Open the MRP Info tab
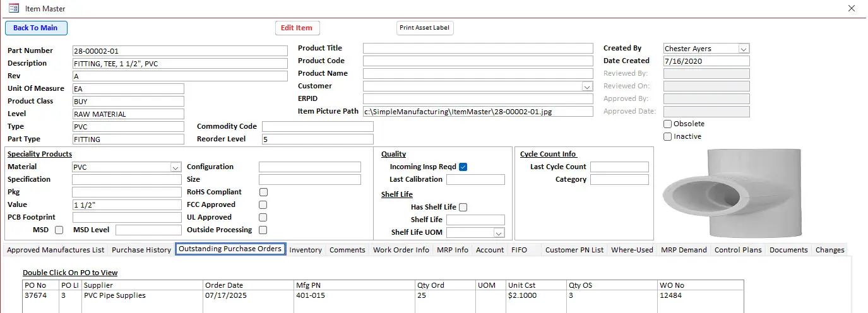This screenshot has width=868, height=313. 453,250
